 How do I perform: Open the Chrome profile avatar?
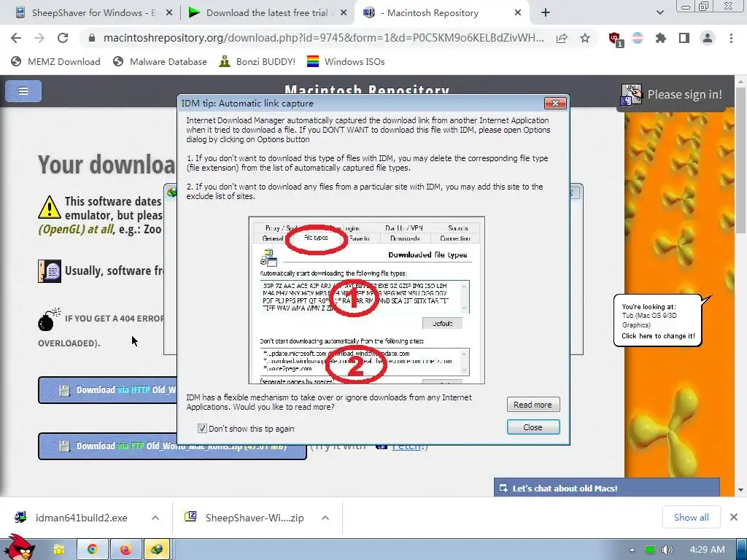(x=708, y=38)
